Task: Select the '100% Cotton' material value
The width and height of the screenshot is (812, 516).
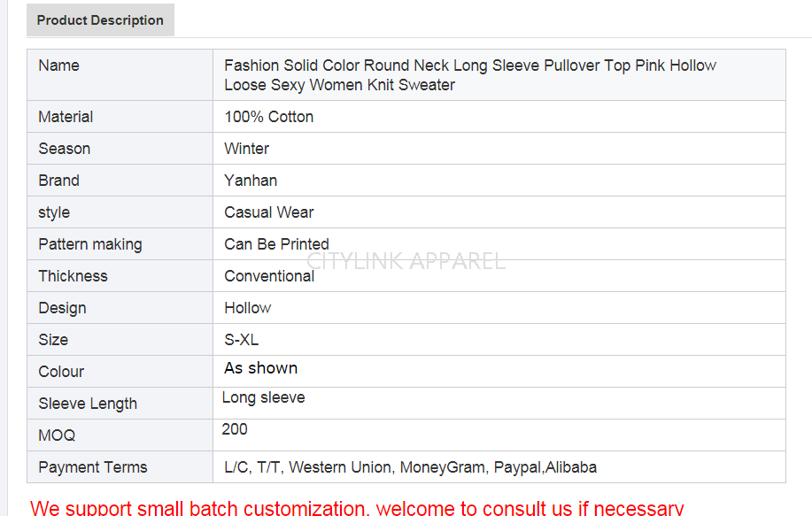Action: point(268,117)
